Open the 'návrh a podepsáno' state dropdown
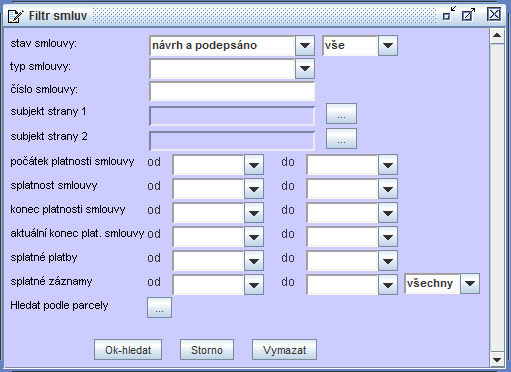Viewport: 511px width, 372px height. (x=305, y=45)
